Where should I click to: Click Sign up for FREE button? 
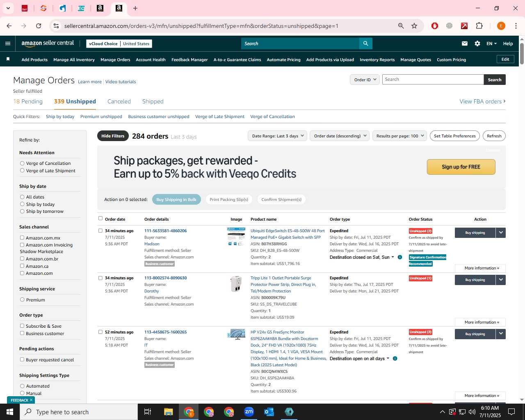click(461, 167)
